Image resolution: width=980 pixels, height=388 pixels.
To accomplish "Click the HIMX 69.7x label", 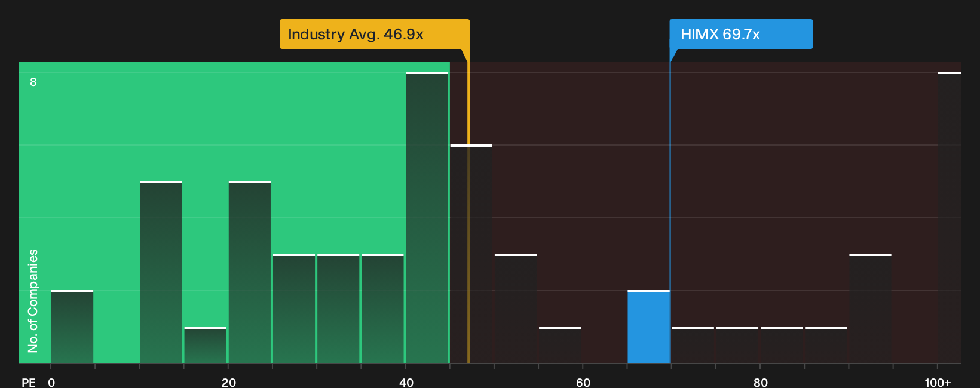I will point(741,34).
